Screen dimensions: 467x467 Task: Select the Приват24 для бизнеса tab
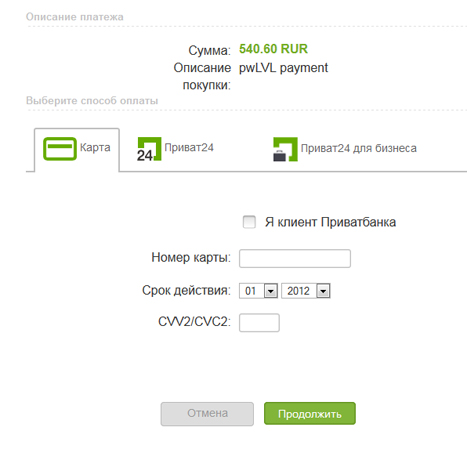[345, 149]
